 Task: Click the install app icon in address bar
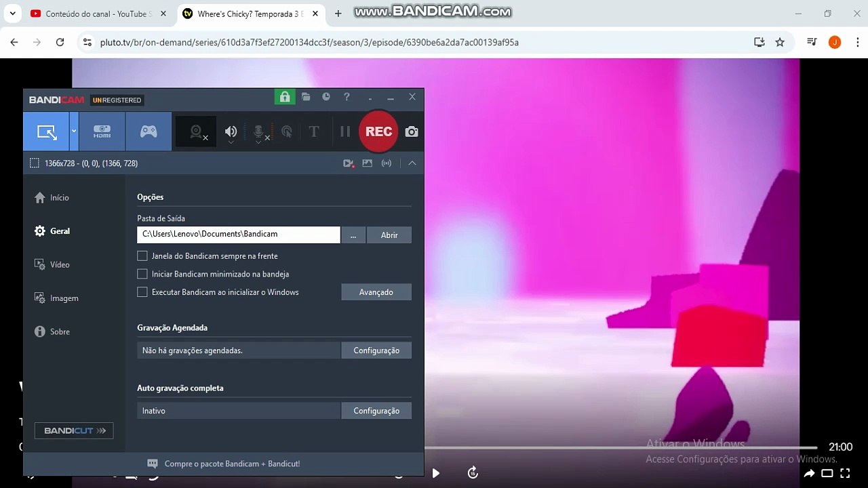tap(759, 42)
